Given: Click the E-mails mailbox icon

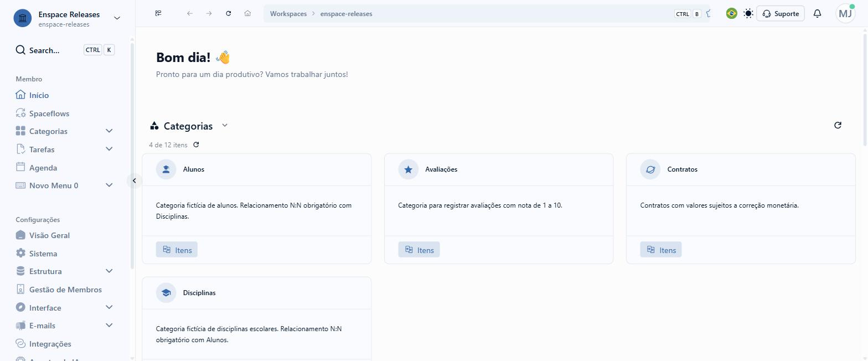Looking at the screenshot, I should [x=20, y=326].
